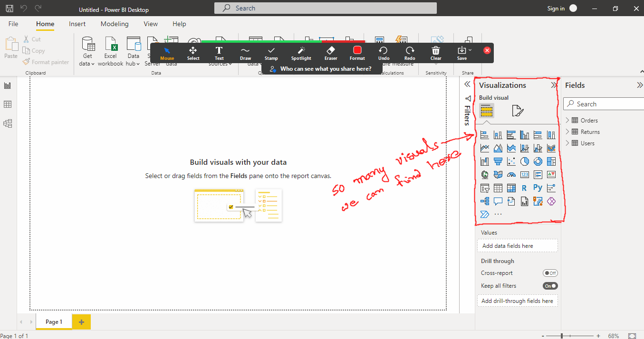Open the Data hub dropdown
The height and width of the screenshot is (339, 644).
133,51
